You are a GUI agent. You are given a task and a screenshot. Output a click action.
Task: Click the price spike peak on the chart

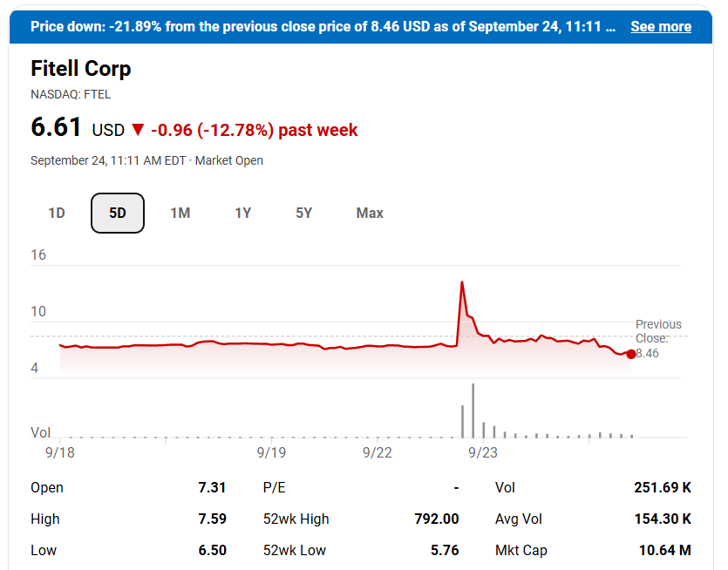pyautogui.click(x=461, y=282)
